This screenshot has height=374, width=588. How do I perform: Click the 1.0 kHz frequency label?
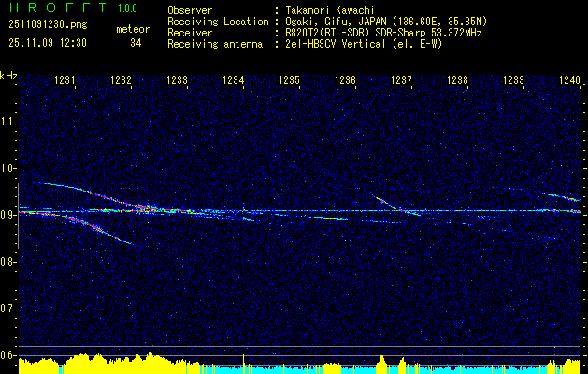tap(7, 168)
